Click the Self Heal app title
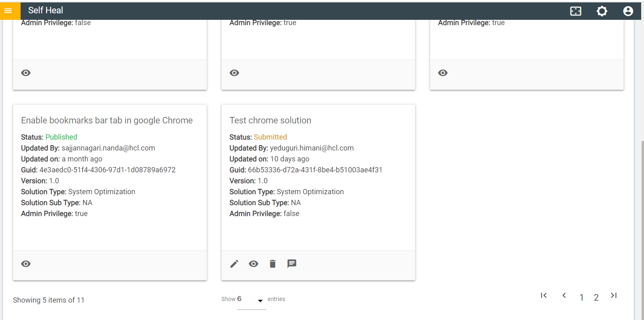This screenshot has height=320, width=644. pyautogui.click(x=46, y=11)
